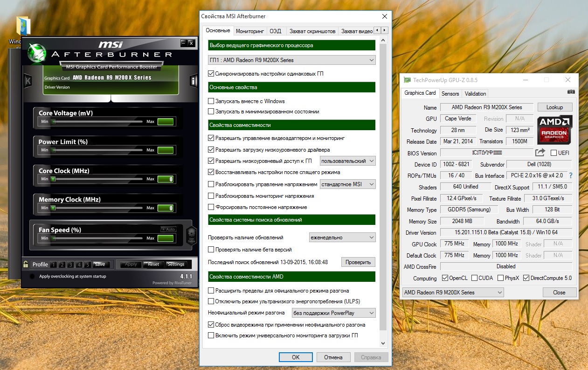Open the 'пользовательский' low-level access dropdown
588x370 pixels.
click(347, 161)
